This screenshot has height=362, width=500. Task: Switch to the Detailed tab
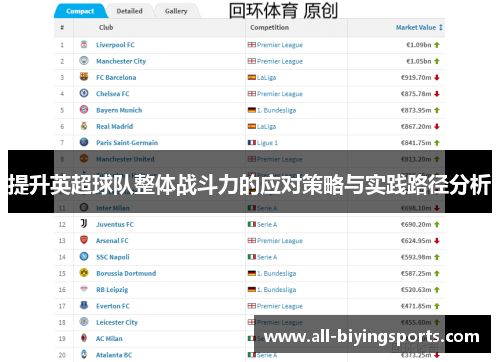pyautogui.click(x=129, y=11)
